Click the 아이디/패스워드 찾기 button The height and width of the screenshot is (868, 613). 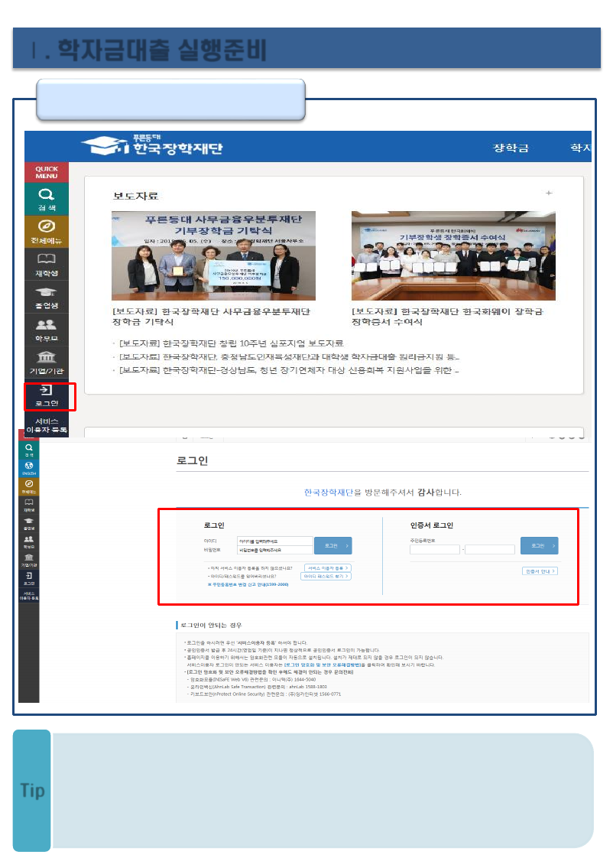[x=326, y=577]
